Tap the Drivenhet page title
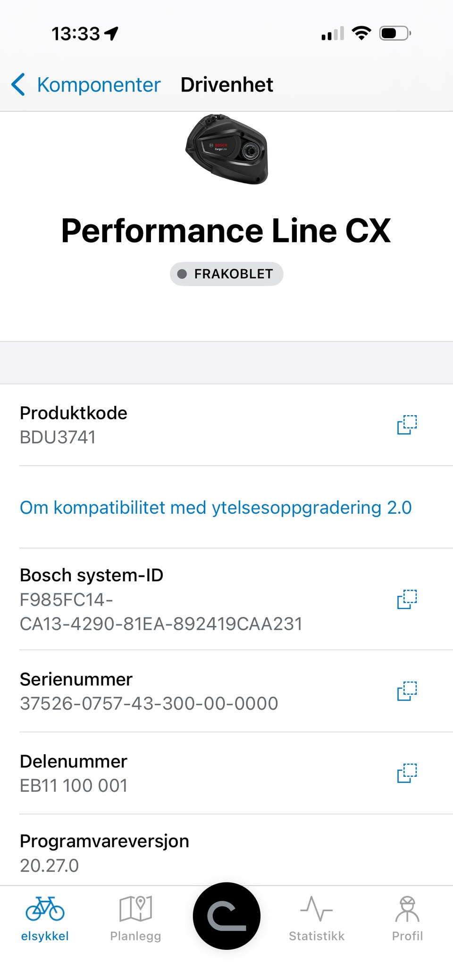 (x=227, y=85)
